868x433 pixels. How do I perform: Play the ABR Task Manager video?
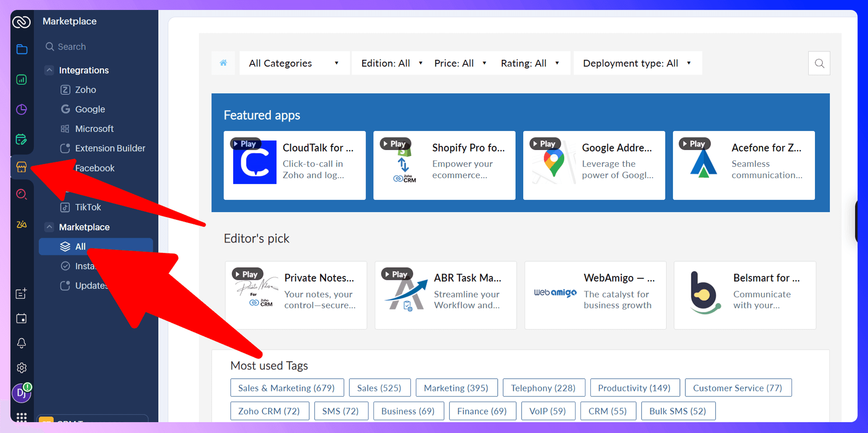pos(397,274)
